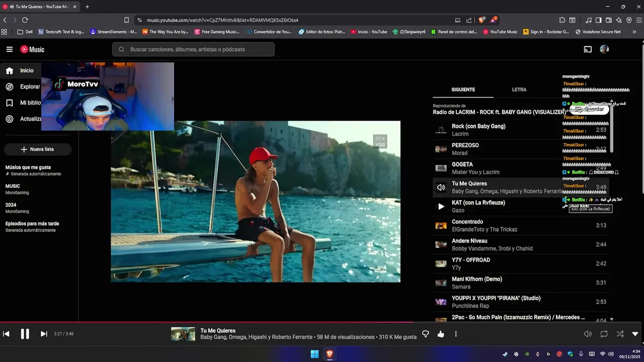Open Episodios para más tarde playlist
Image resolution: width=644 pixels, height=362 pixels.
coord(32,227)
